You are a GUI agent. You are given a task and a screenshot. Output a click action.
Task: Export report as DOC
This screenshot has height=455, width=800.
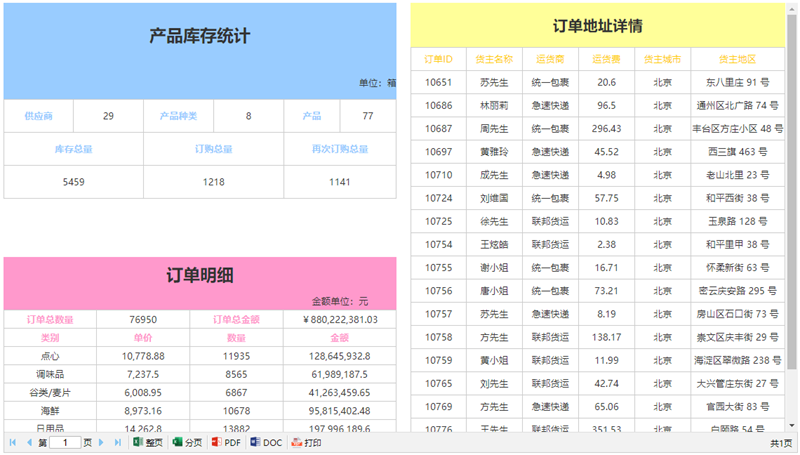click(266, 442)
